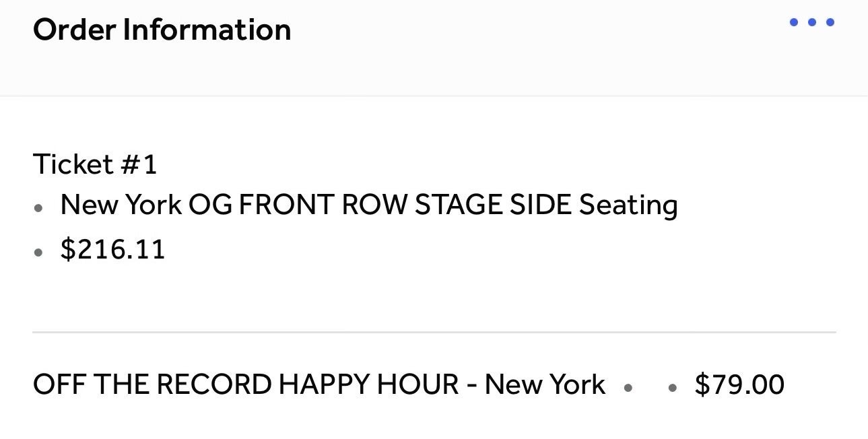Image resolution: width=868 pixels, height=439 pixels.
Task: Click the words STAGE SIDE in ticket description
Action: (493, 205)
